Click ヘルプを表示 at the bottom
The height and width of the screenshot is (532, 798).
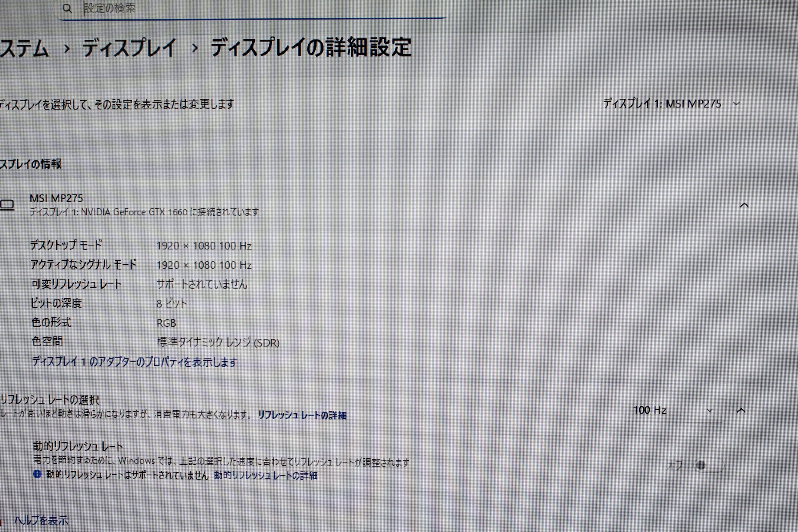tap(41, 521)
